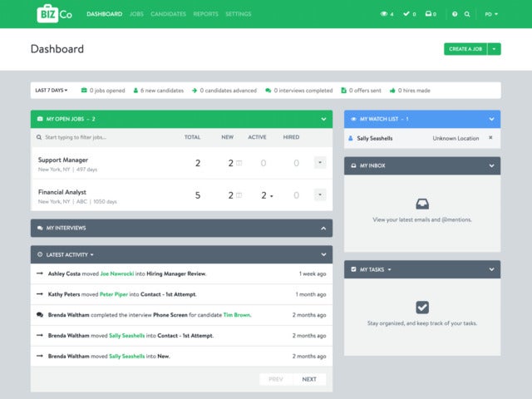Expand the My Interviews panel
Viewport: 532px width, 399px height.
pyautogui.click(x=324, y=228)
